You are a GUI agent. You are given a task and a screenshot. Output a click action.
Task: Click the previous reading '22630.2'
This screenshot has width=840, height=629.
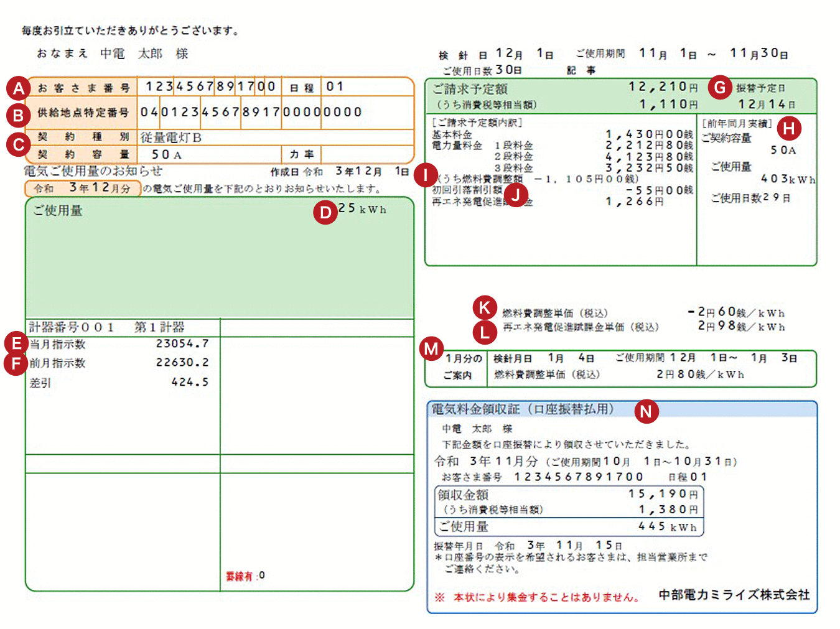click(x=182, y=362)
